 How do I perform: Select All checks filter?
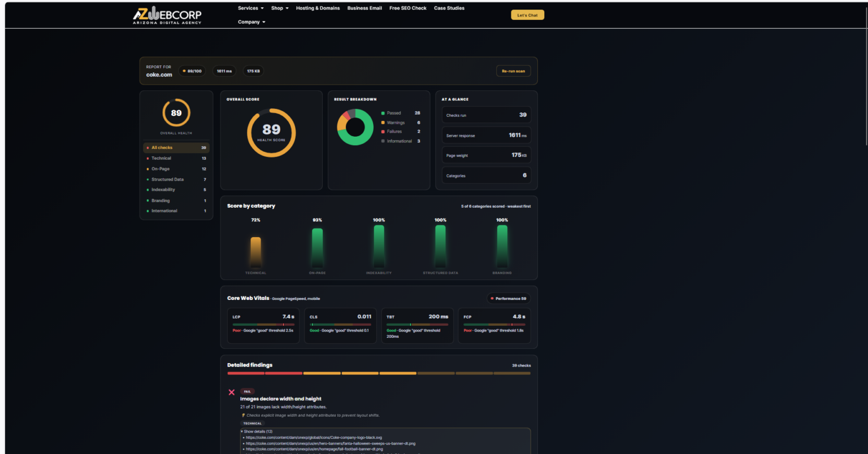176,148
